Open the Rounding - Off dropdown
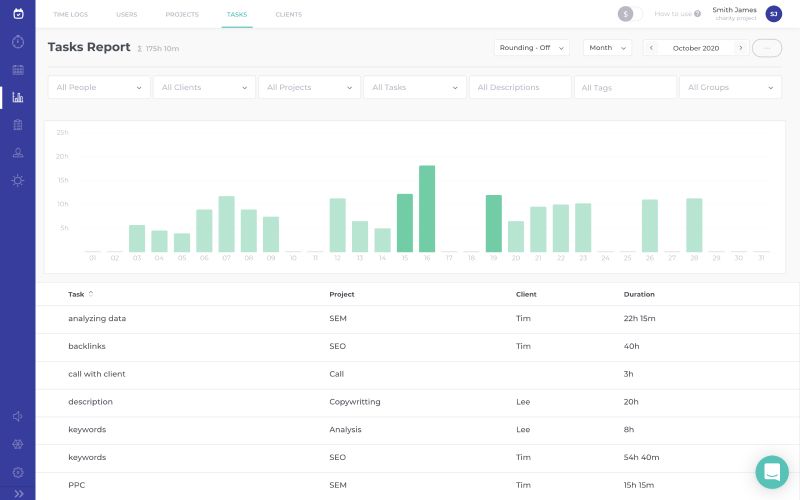800x500 pixels. coord(532,47)
